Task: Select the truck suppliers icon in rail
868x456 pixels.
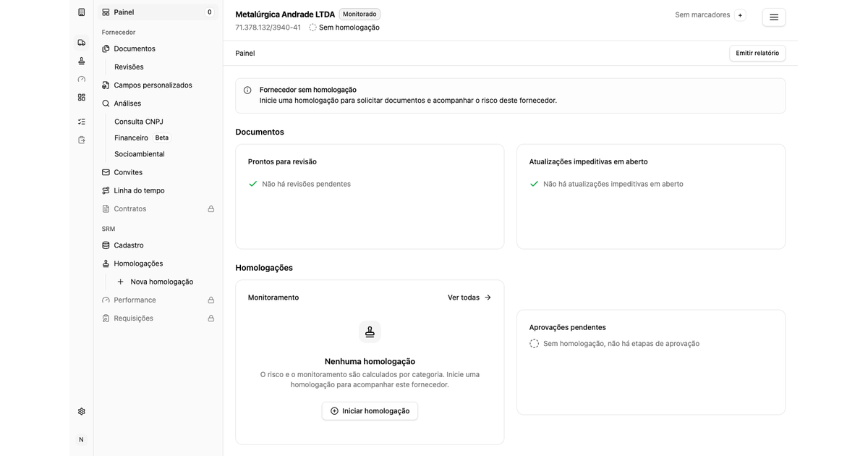Action: click(81, 43)
